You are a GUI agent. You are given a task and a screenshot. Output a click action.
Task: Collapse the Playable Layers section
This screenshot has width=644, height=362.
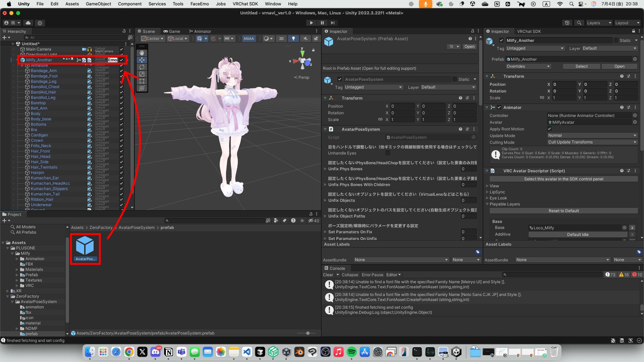487,204
